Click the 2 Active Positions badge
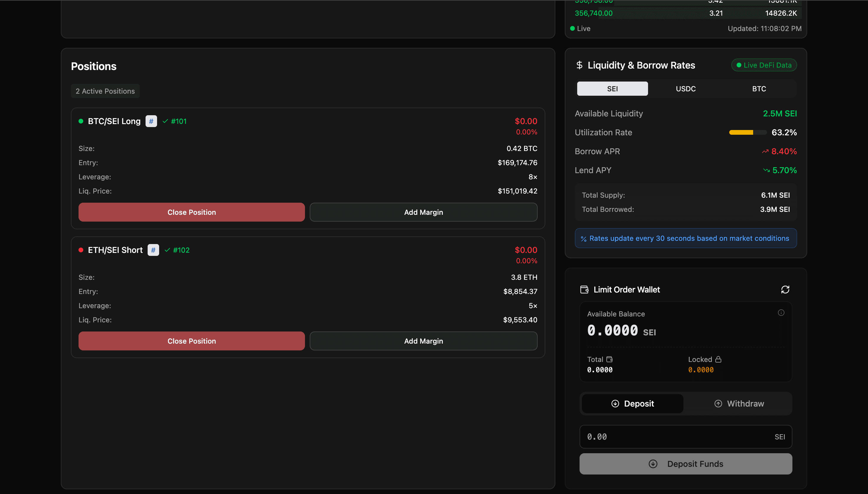Image resolution: width=868 pixels, height=494 pixels. pos(105,91)
